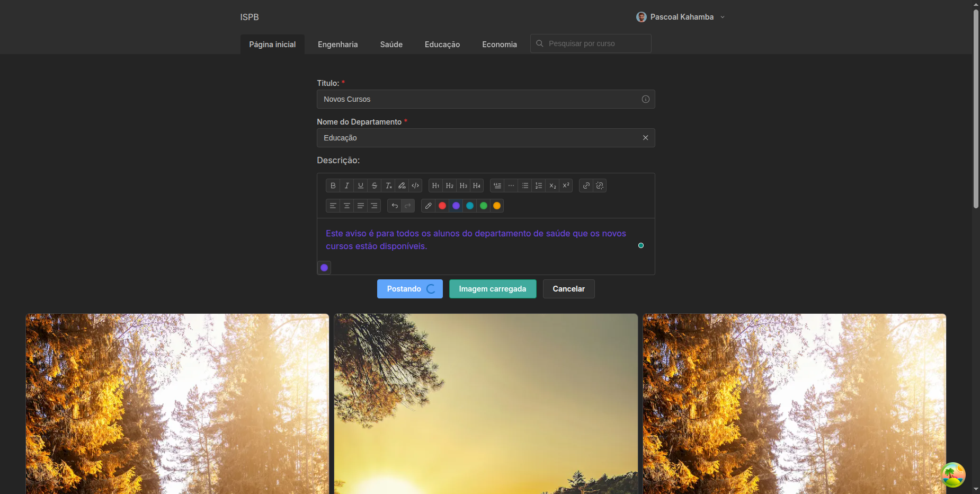980x494 pixels.
Task: Open the Economia tab
Action: tap(499, 45)
